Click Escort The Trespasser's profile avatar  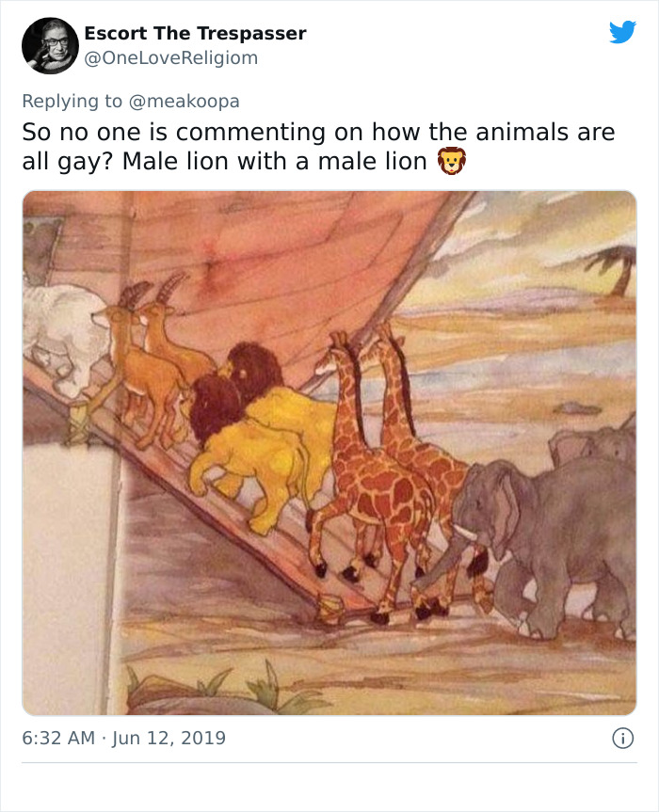click(x=50, y=43)
